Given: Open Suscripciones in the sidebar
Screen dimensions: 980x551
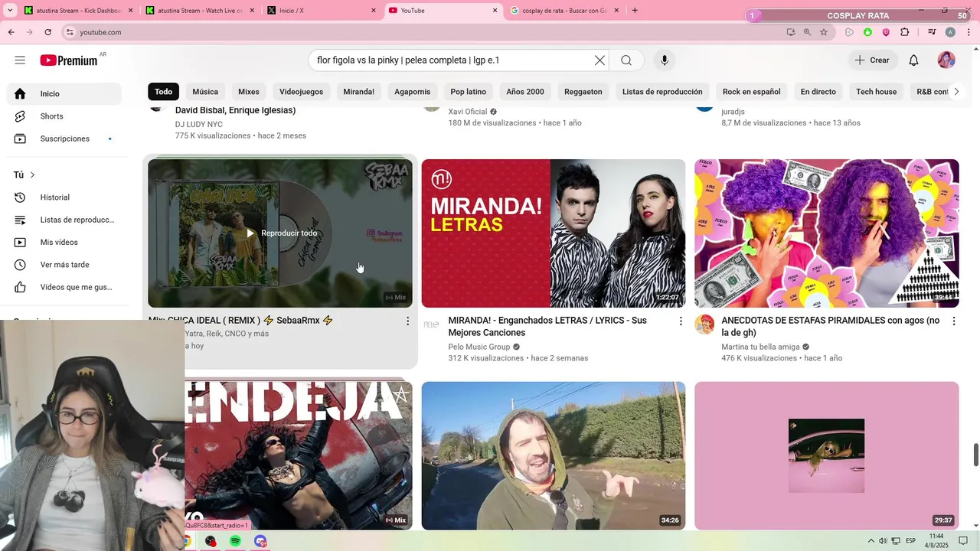Looking at the screenshot, I should pyautogui.click(x=64, y=139).
